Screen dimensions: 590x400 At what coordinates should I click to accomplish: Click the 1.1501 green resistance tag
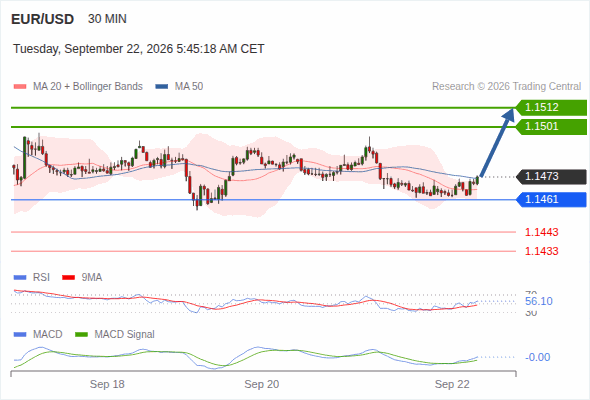coord(551,126)
